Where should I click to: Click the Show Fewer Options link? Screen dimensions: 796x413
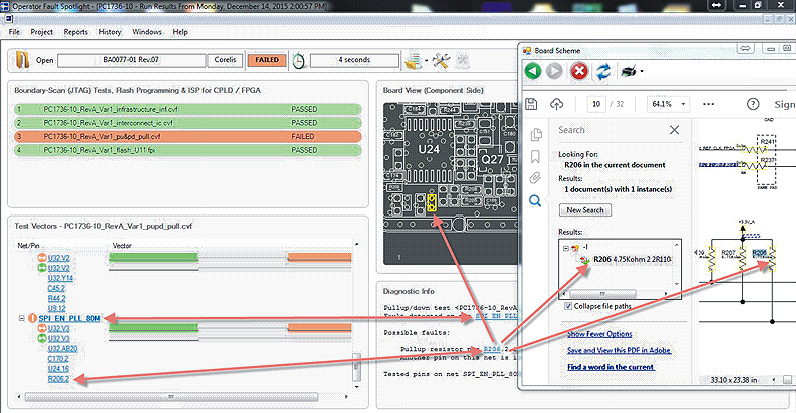point(600,334)
